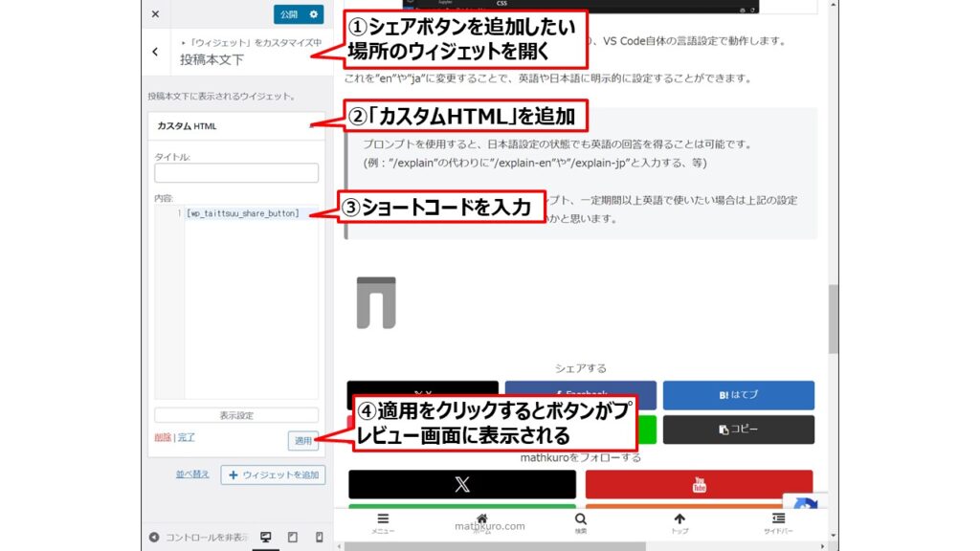Switch preview to desktop device icon
Screen dimensions: 980x551
[x=266, y=537]
